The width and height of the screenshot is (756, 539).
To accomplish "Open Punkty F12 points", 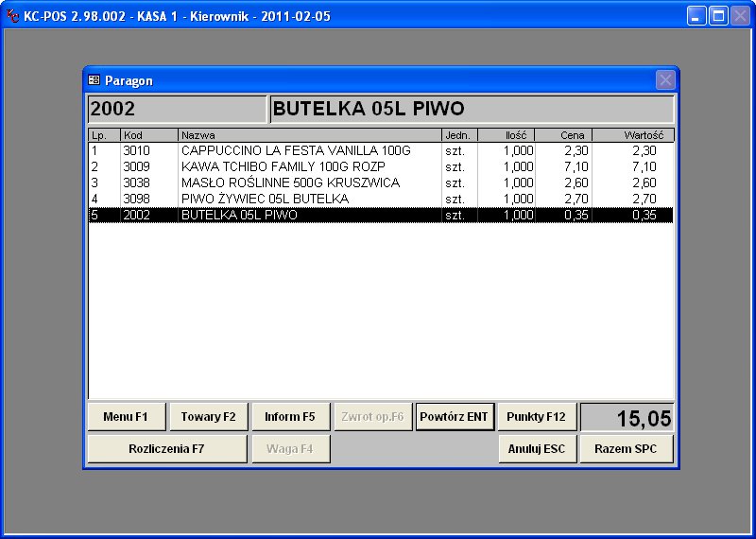I will pos(537,417).
